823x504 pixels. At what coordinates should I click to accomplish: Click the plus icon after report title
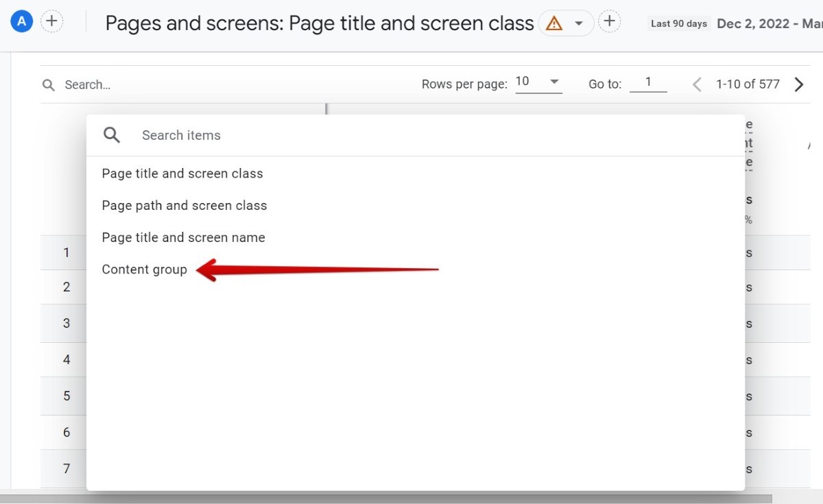(x=609, y=21)
